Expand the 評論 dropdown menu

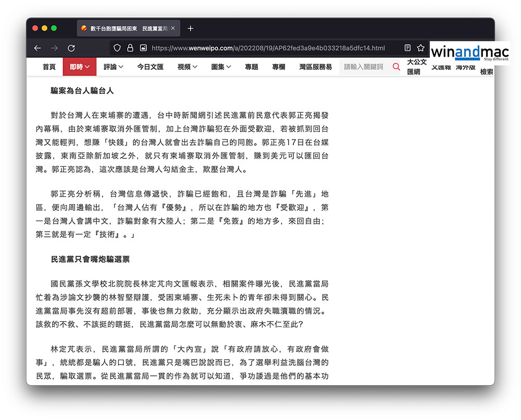114,67
